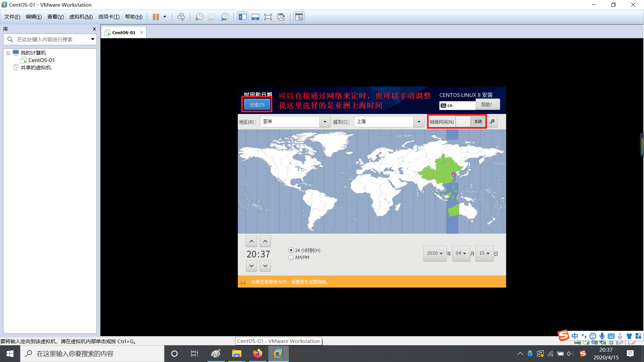Close the CentOS-01 tab
The height and width of the screenshot is (362, 644).
point(142,33)
